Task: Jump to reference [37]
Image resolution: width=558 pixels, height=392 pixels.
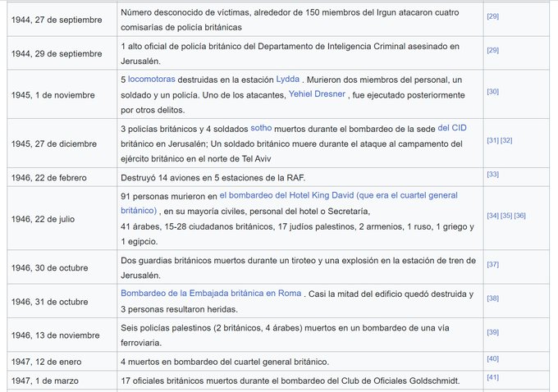Action: (493, 264)
